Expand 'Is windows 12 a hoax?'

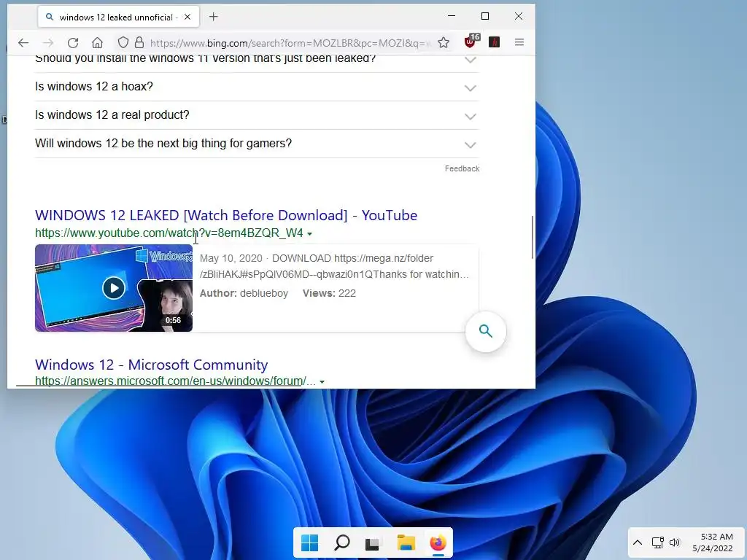coord(257,87)
